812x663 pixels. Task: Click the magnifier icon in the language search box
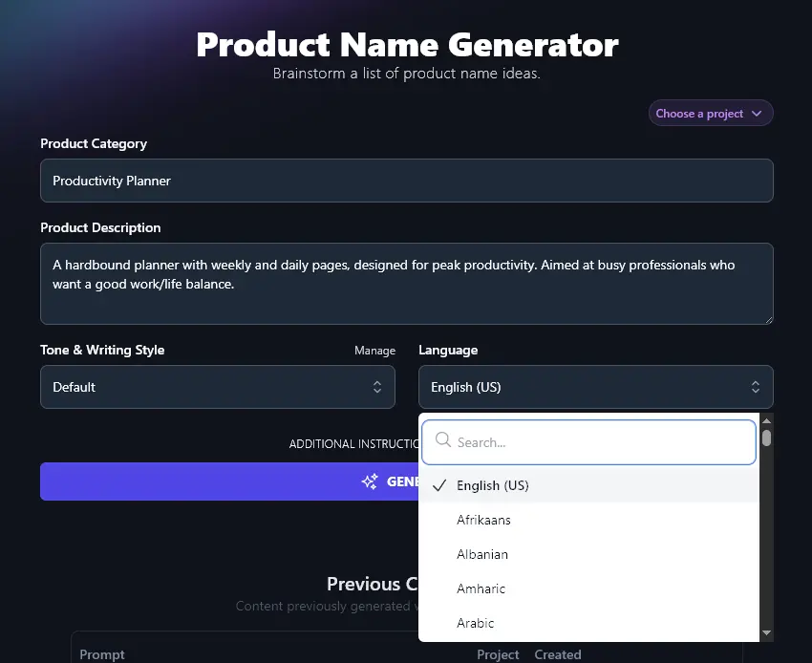[x=442, y=440]
